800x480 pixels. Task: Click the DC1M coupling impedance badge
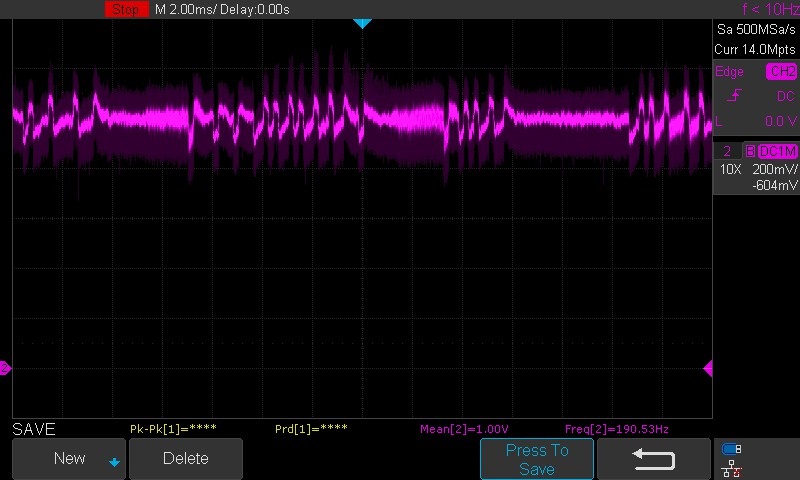tap(777, 151)
